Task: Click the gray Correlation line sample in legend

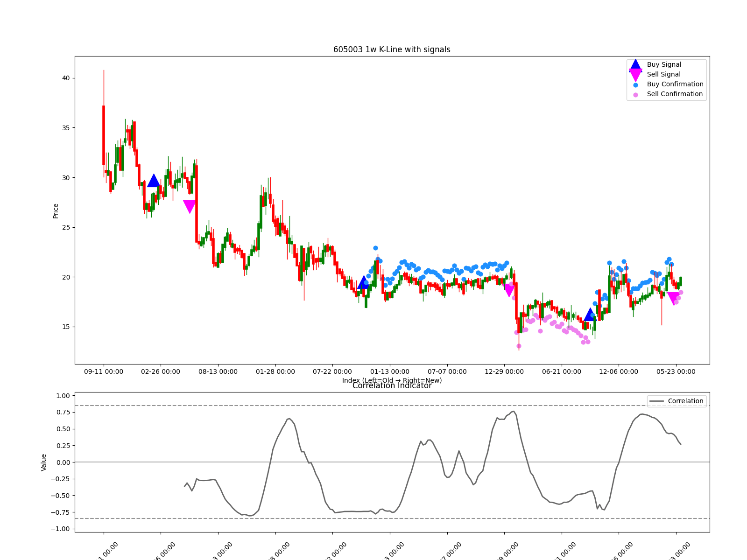Action: [x=656, y=401]
